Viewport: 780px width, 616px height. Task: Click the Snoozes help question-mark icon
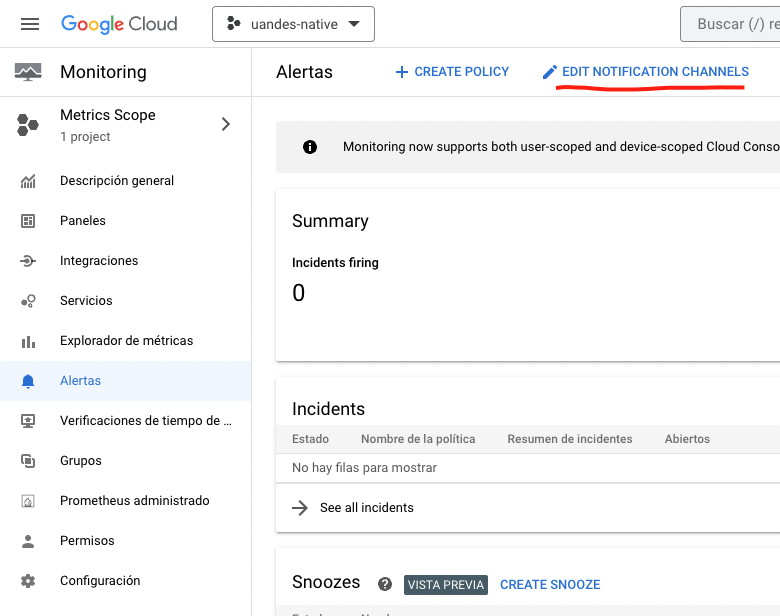tap(385, 584)
